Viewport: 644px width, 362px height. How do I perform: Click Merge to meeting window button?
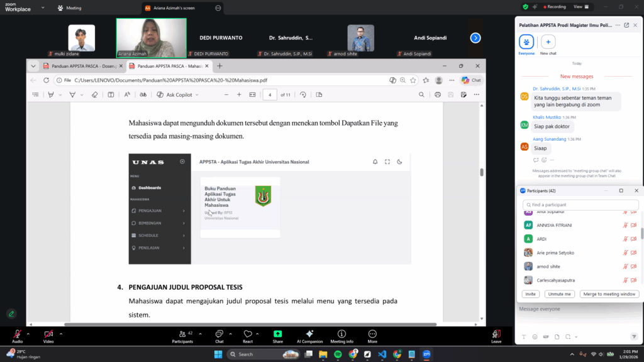pos(610,294)
